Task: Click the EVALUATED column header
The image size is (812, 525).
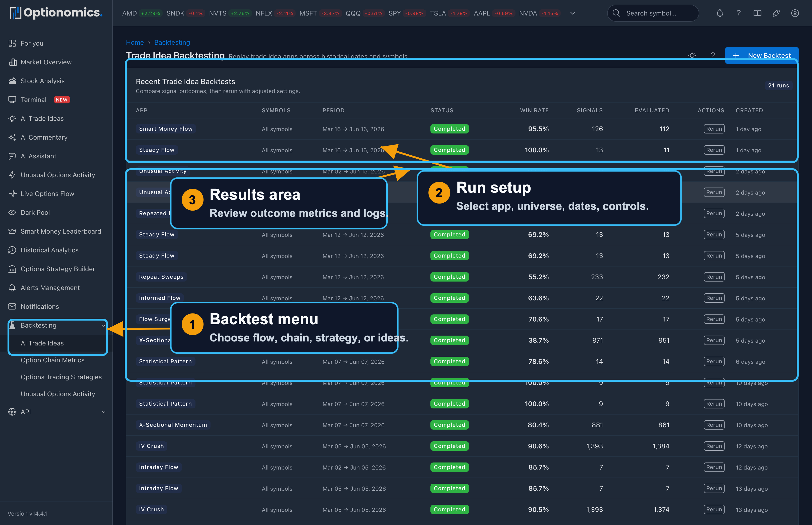Action: tap(652, 110)
